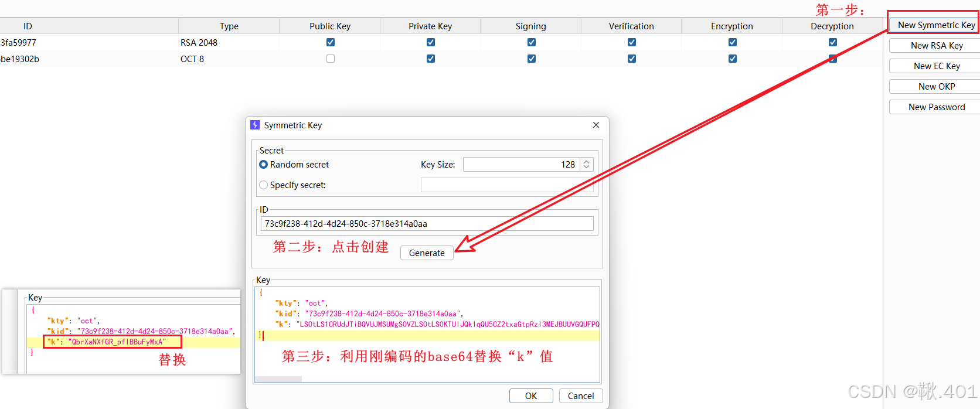The width and height of the screenshot is (980, 409).
Task: Confirm the dialog with OK
Action: 531,396
